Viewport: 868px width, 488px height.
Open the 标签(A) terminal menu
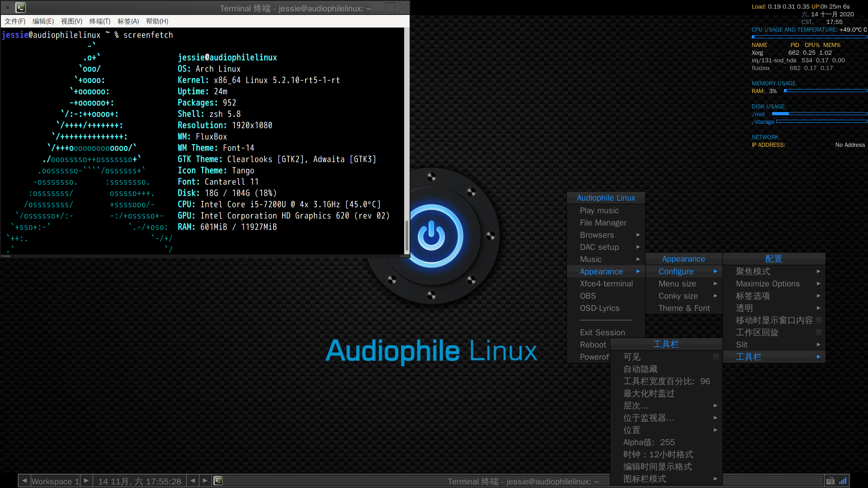pos(128,21)
